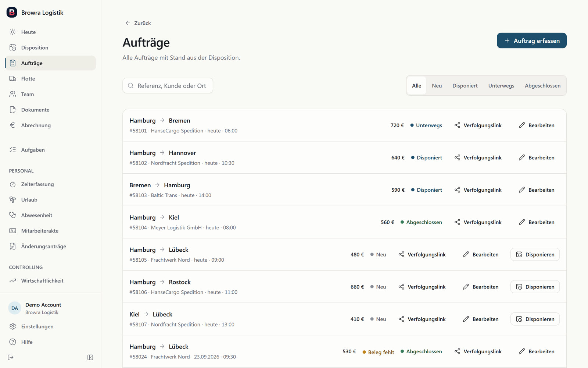Open Abrechnung euro icon

13,125
